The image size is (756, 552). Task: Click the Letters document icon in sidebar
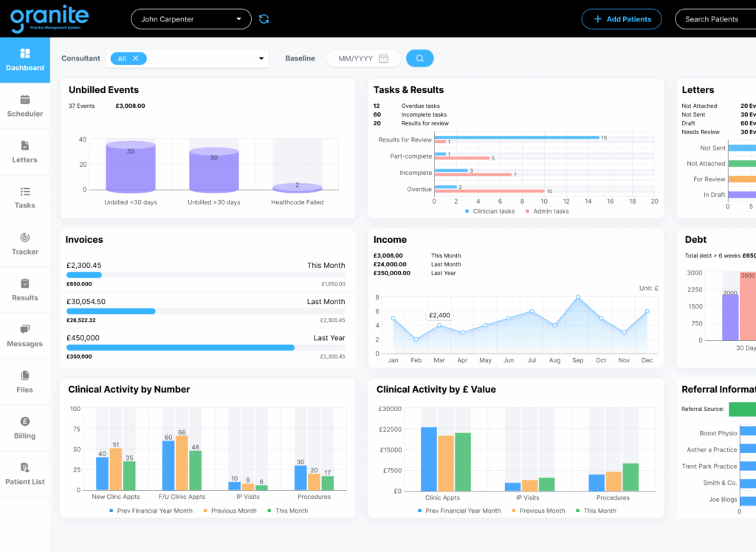click(x=25, y=145)
